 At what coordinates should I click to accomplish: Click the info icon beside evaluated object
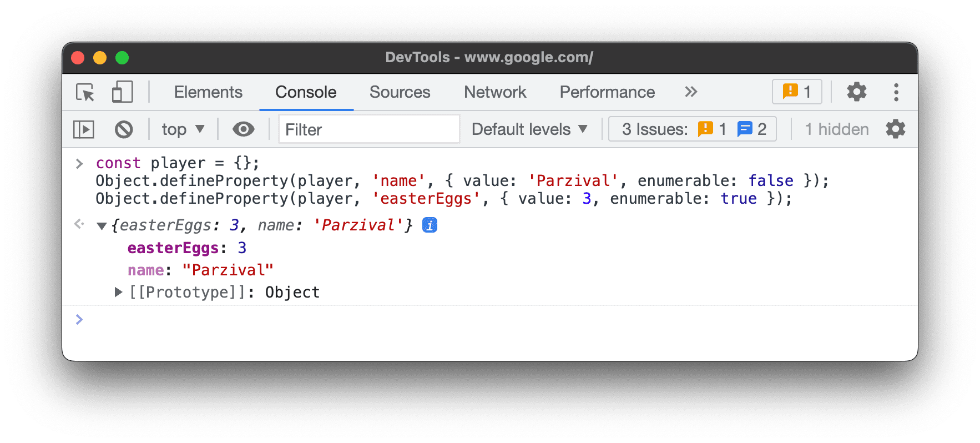coord(429,225)
